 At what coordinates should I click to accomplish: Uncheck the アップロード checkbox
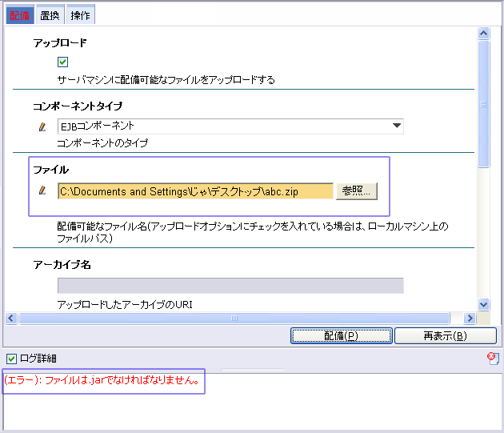(62, 62)
